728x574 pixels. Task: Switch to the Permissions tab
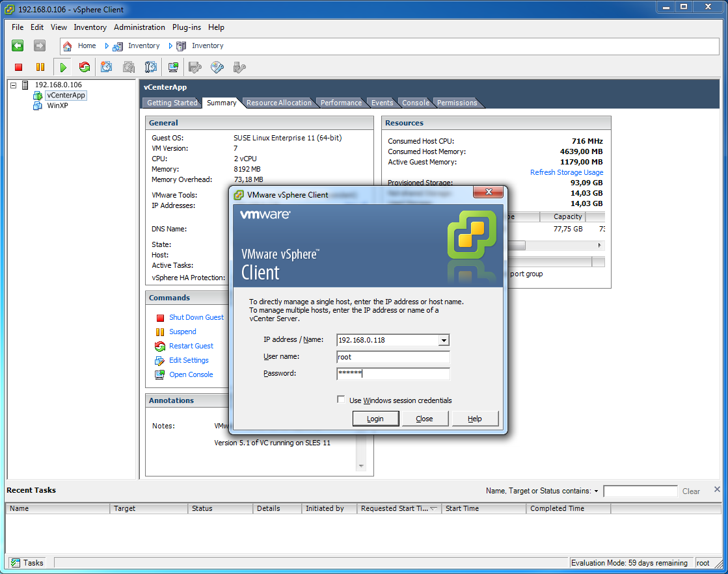click(x=457, y=103)
